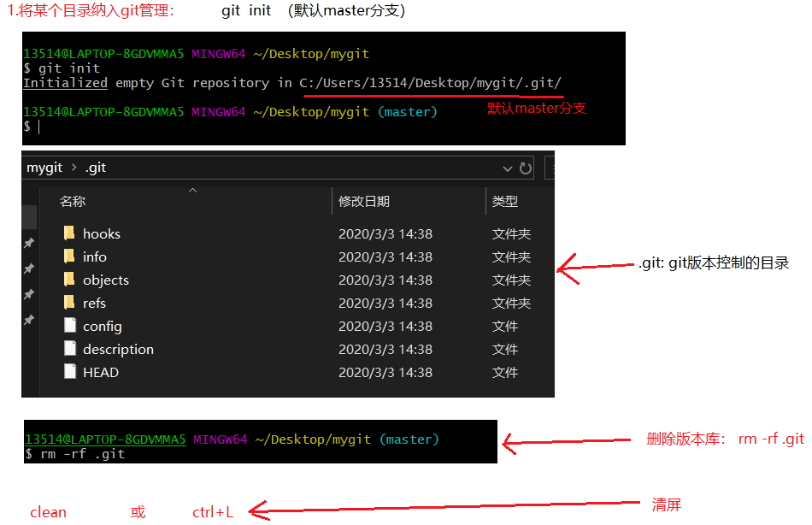
Task: Navigate to mygit in the breadcrumb
Action: 44,168
